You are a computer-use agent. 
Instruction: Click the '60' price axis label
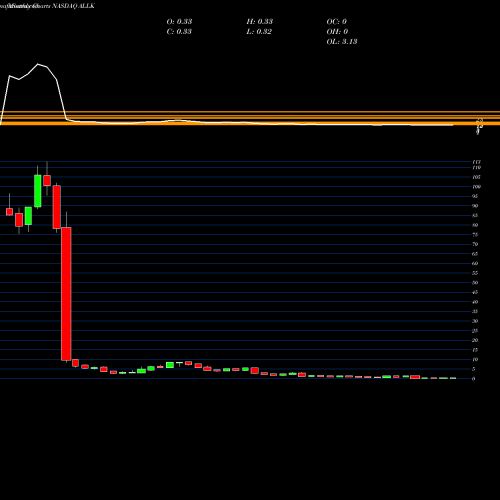click(x=475, y=263)
